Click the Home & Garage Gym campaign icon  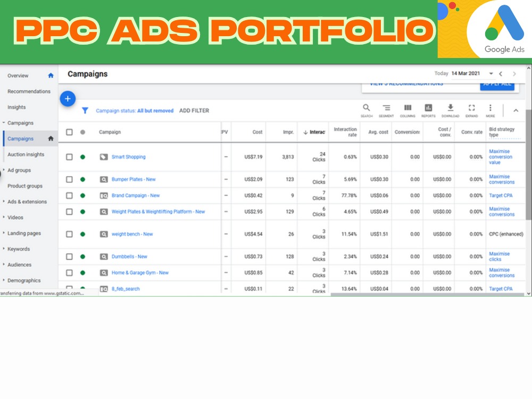(x=104, y=273)
